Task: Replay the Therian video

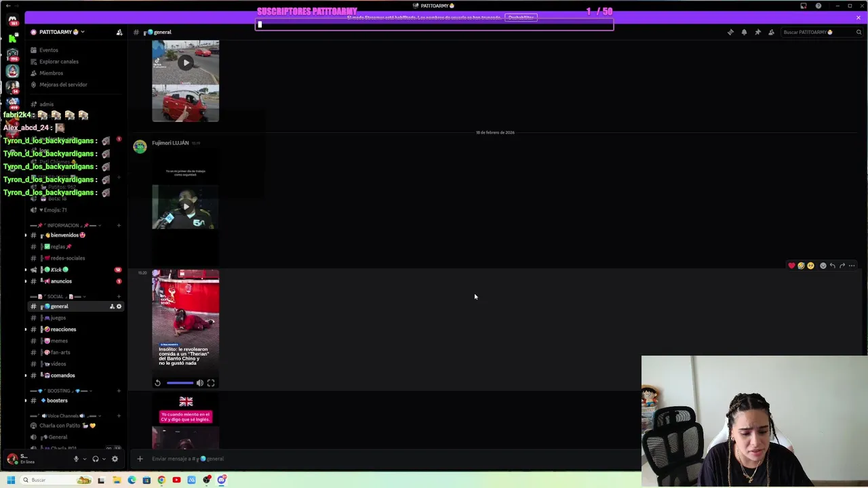Action: point(157,383)
